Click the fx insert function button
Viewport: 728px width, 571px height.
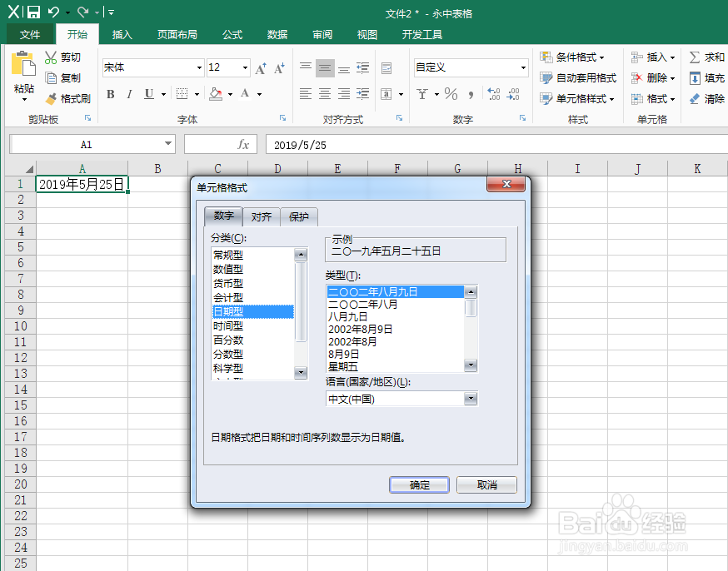[243, 144]
